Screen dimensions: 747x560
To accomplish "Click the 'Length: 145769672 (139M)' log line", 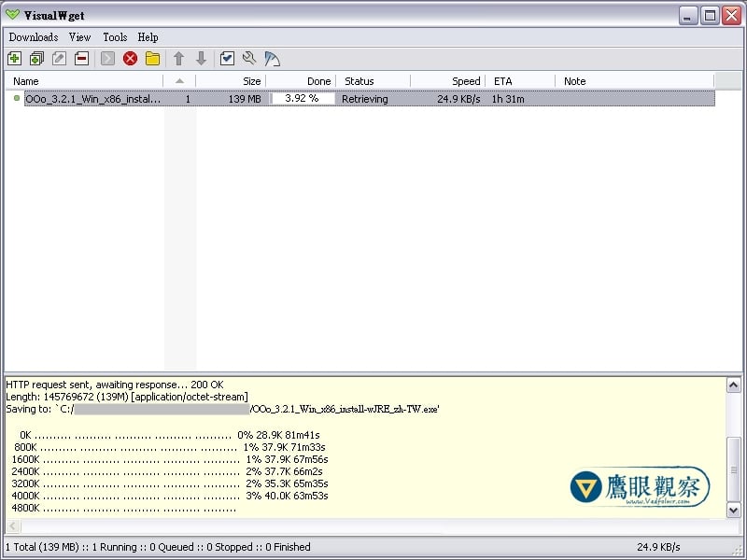I will [x=127, y=397].
